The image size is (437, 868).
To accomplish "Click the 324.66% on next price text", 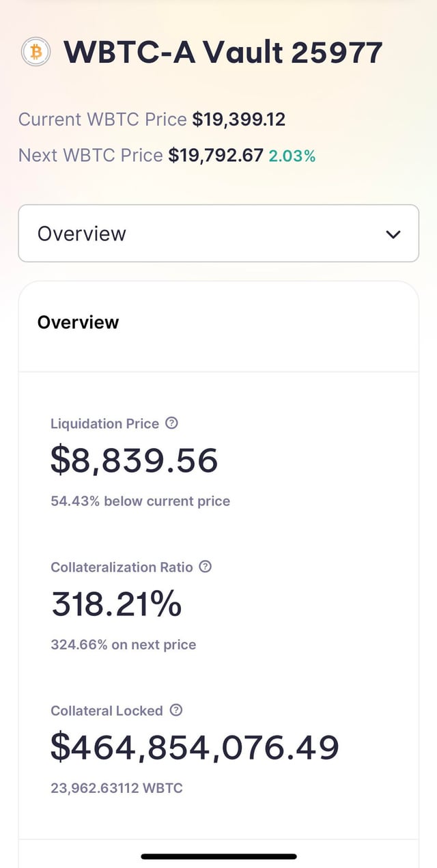I will point(123,645).
